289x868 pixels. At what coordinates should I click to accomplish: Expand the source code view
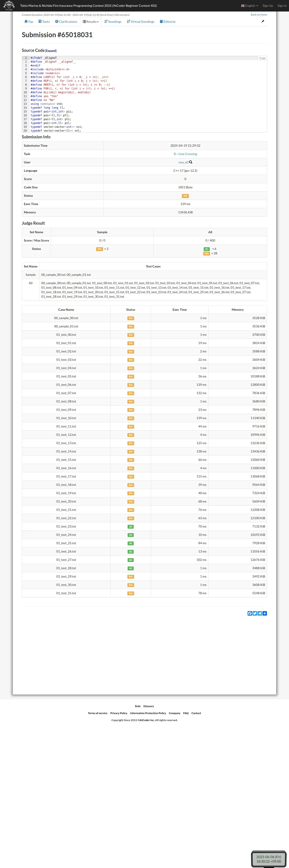[x=51, y=51]
